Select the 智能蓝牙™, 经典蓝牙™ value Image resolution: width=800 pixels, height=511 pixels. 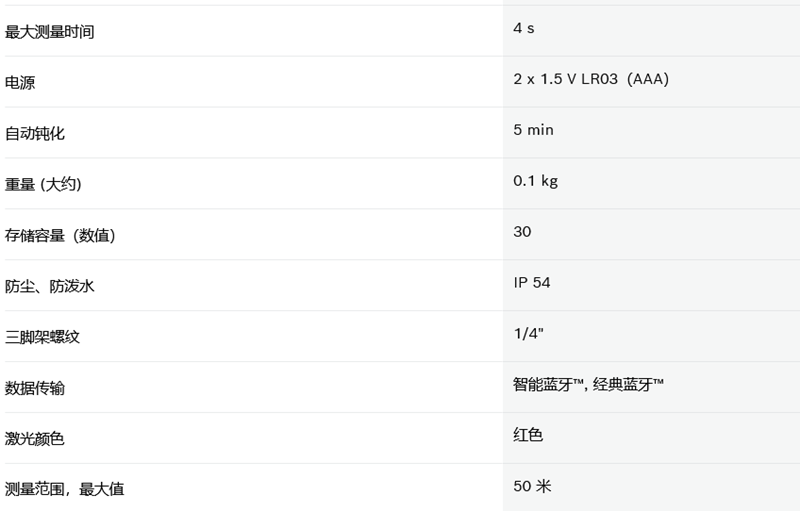(x=589, y=384)
